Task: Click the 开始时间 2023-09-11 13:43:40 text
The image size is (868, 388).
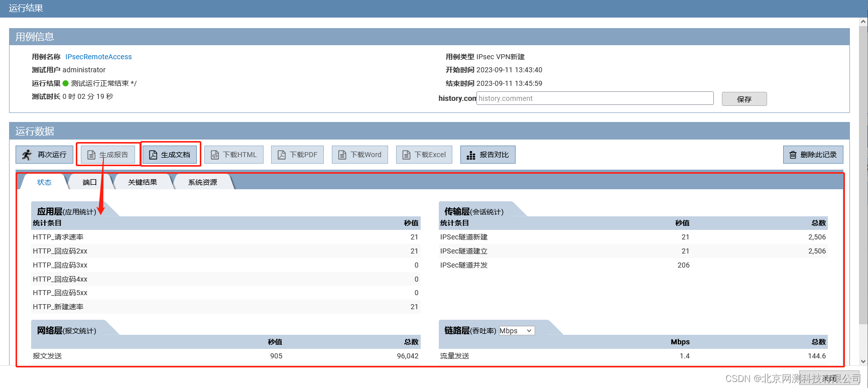Action: [494, 70]
